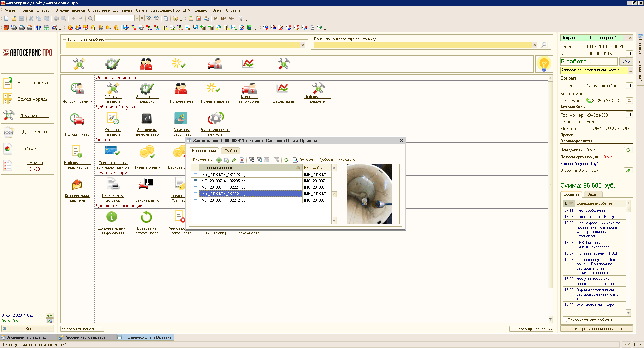Click the SMS button
Screen dimensions: 644x348
[626, 61]
